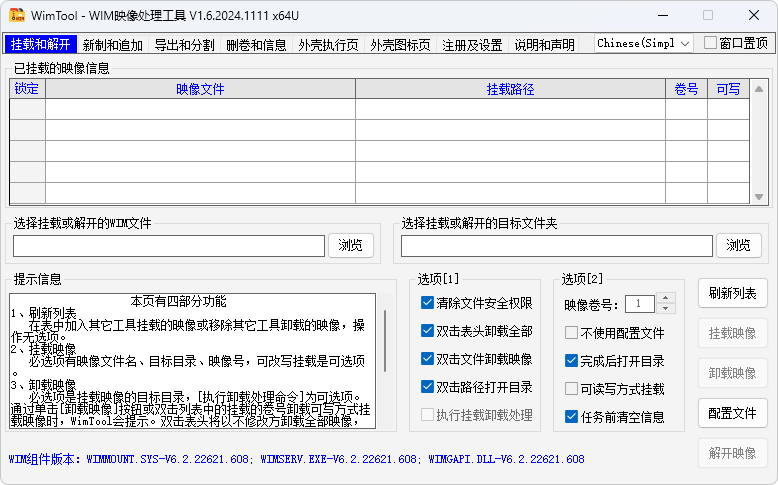Click the 挂载路径 column header

[x=511, y=89]
